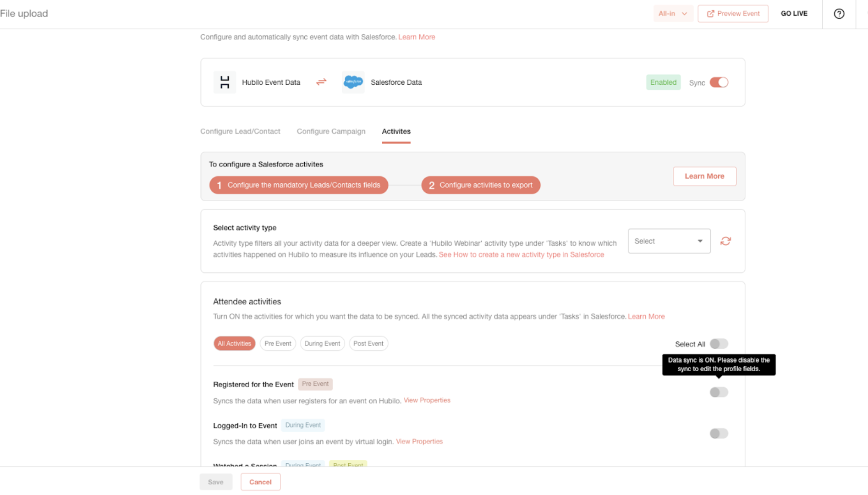868x495 pixels.
Task: Turn off the Salesforce Sync toggle
Action: 719,82
